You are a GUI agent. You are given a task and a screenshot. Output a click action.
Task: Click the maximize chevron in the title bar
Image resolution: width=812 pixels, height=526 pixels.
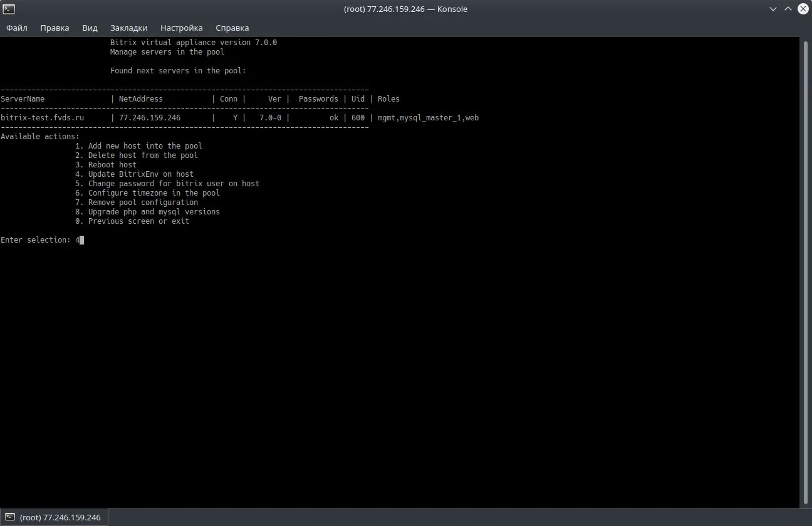[788, 9]
